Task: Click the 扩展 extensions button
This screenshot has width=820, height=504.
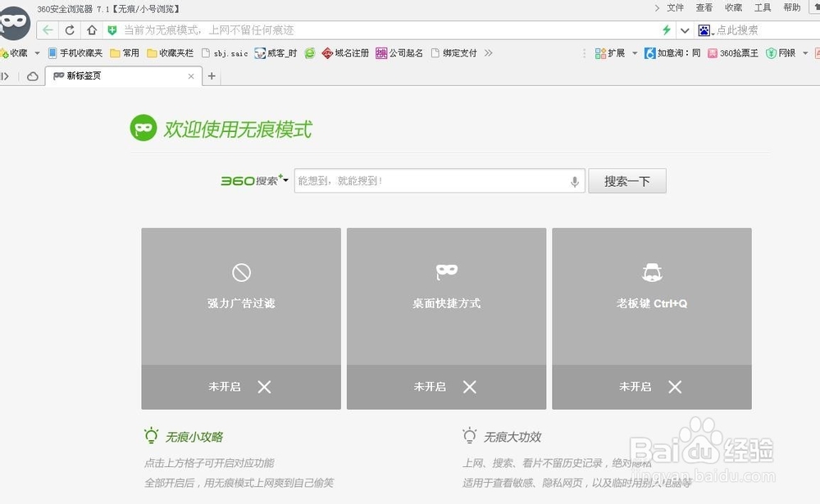Action: pyautogui.click(x=610, y=52)
